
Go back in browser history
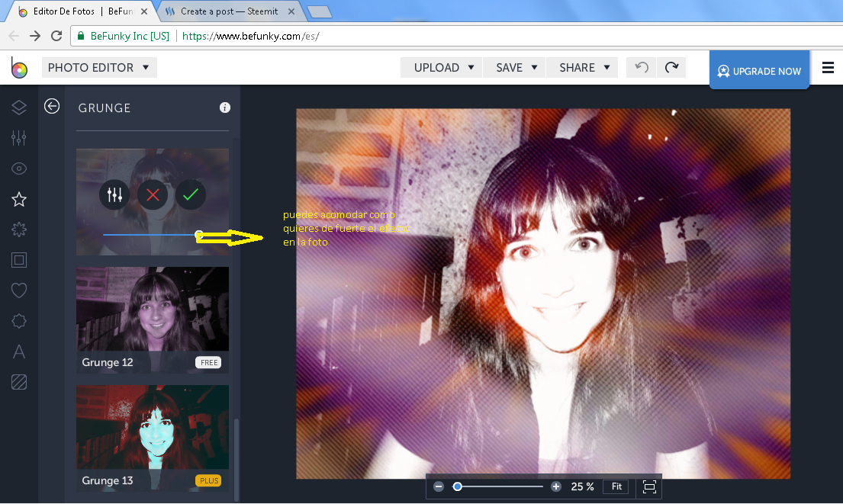tap(14, 36)
